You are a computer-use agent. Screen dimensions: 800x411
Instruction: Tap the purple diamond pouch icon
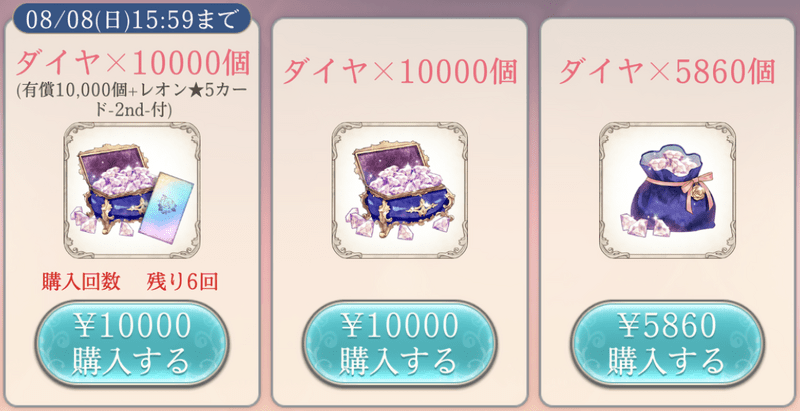[669, 189]
